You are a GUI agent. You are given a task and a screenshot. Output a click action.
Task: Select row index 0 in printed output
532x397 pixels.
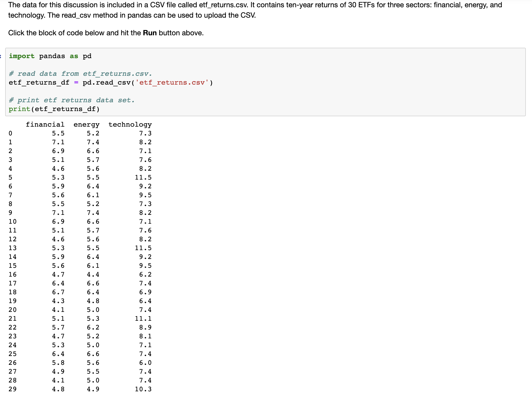tap(10, 133)
